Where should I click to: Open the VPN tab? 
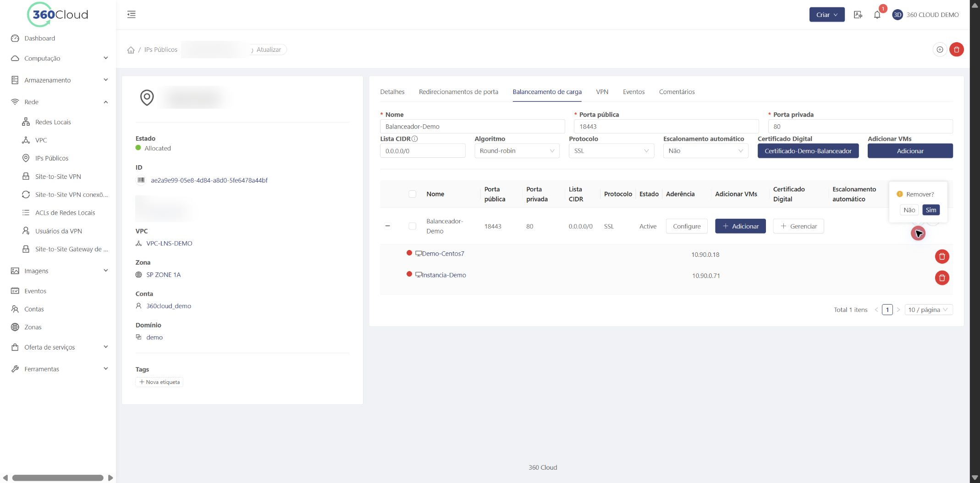click(x=602, y=92)
